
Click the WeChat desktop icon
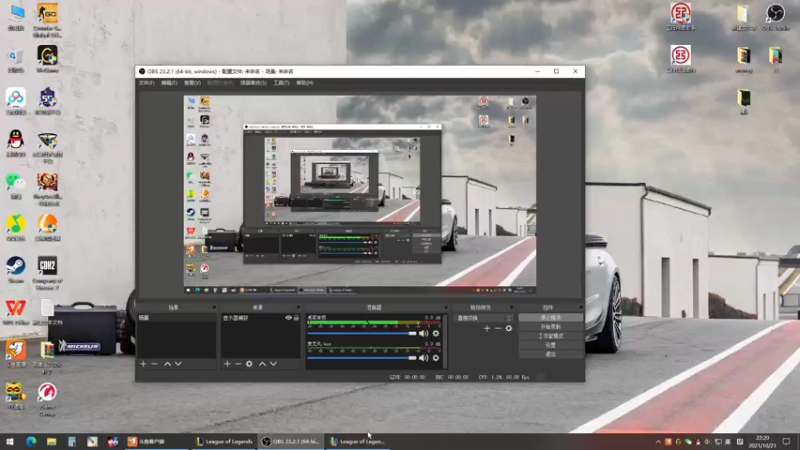tap(16, 185)
